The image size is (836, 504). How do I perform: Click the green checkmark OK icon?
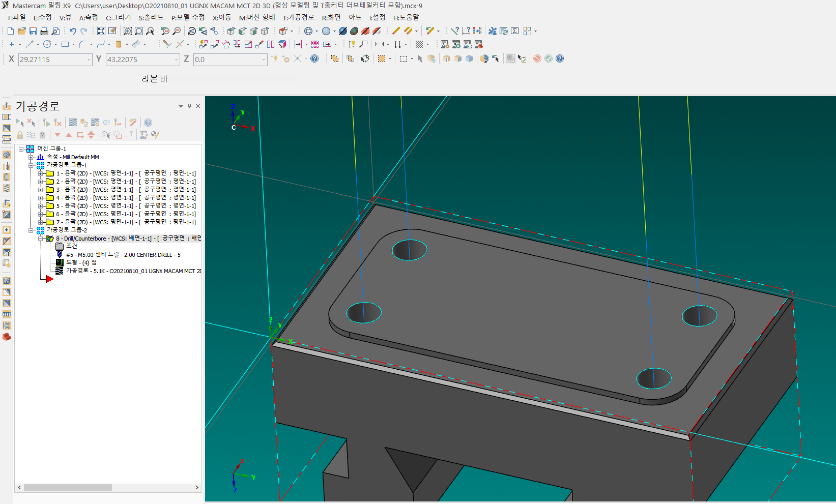click(x=549, y=58)
